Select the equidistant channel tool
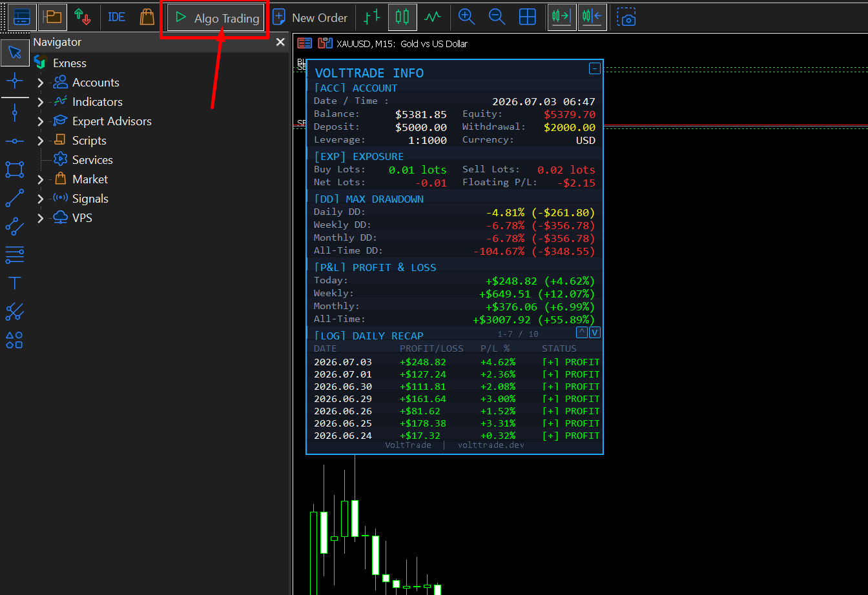The image size is (868, 595). pyautogui.click(x=15, y=226)
